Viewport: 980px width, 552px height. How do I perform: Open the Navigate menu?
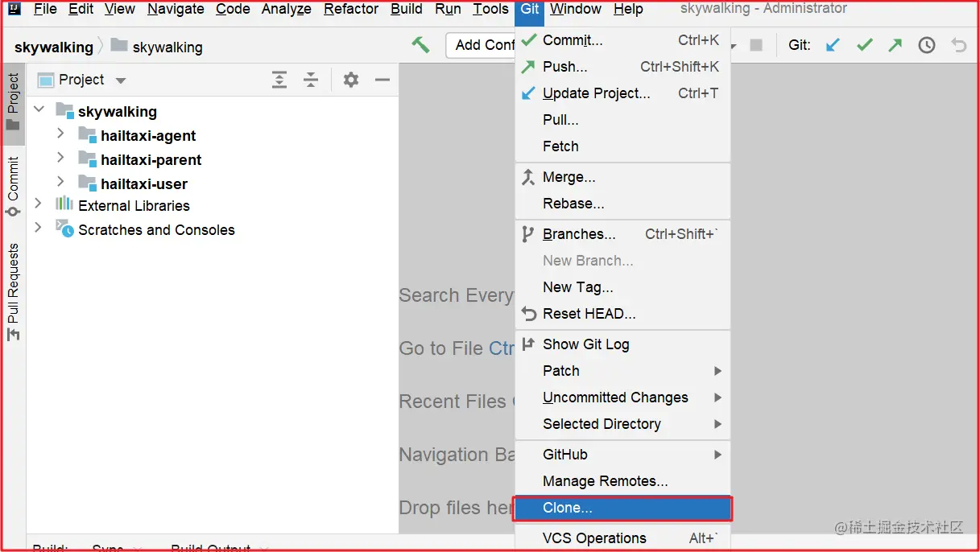click(176, 10)
